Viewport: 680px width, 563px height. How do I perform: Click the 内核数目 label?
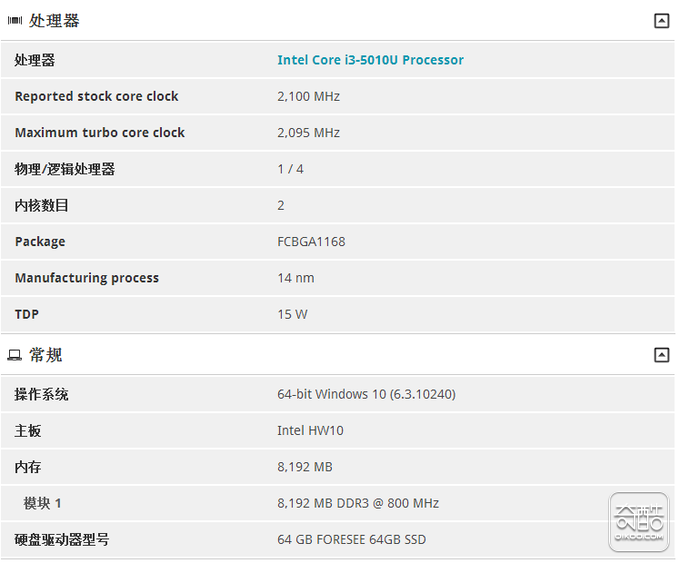(x=41, y=206)
